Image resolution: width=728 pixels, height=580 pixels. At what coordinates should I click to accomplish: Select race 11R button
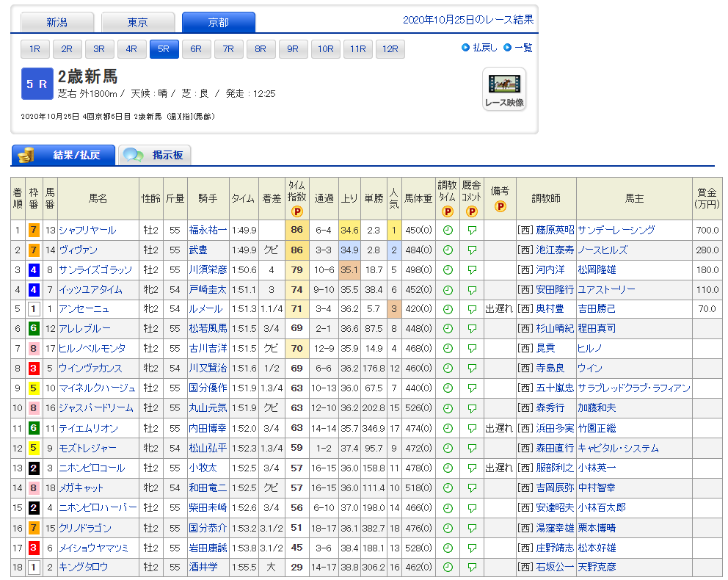point(357,49)
